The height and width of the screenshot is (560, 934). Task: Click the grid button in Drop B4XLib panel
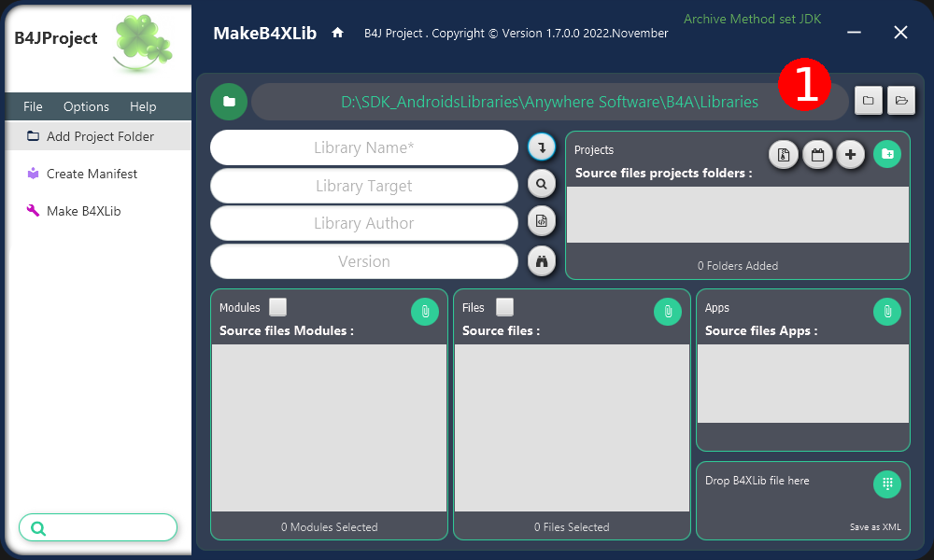(x=887, y=483)
